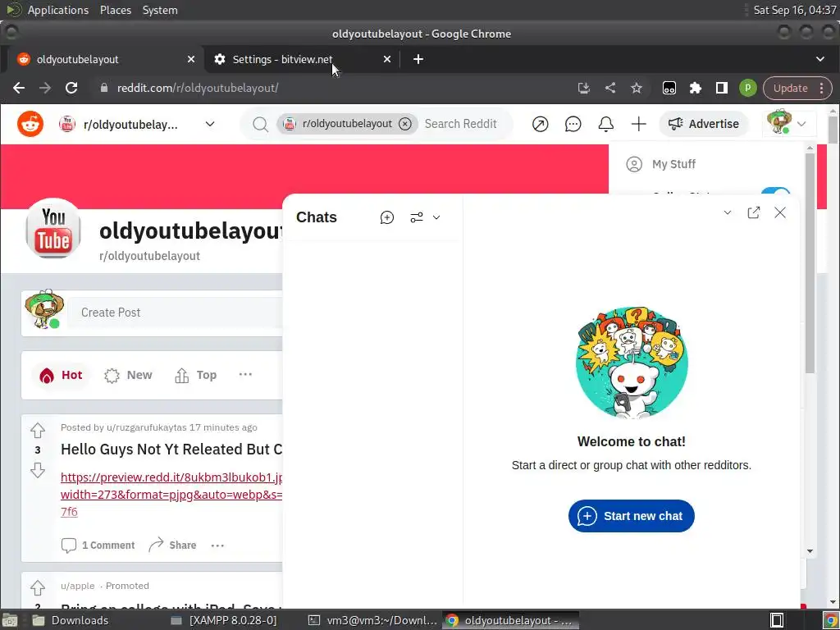The width and height of the screenshot is (840, 630).
Task: Open Chrome tab search chevron
Action: [x=820, y=59]
